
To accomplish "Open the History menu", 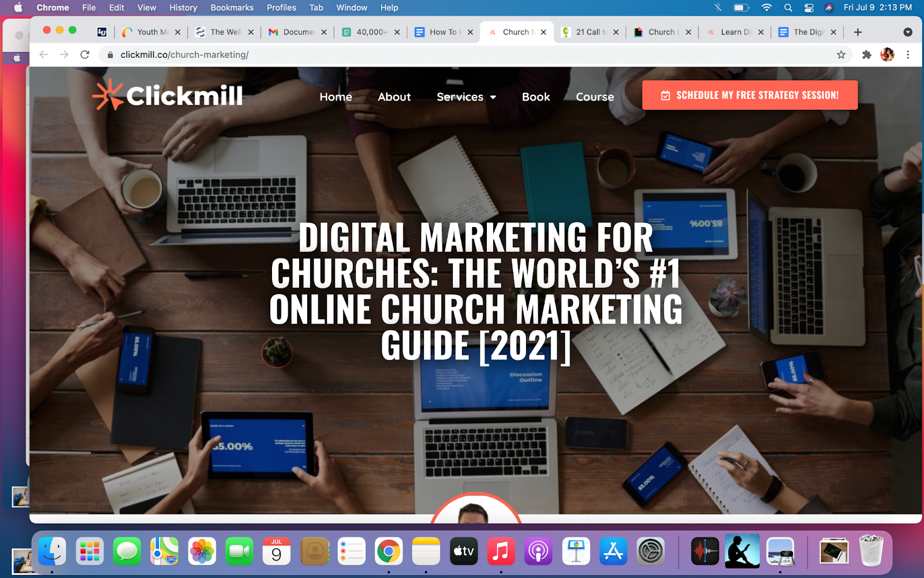I will [183, 8].
